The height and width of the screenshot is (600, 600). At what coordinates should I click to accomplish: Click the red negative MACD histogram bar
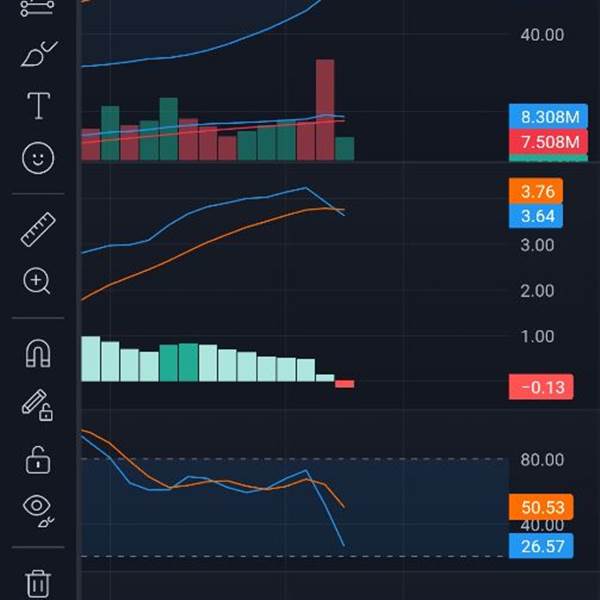pyautogui.click(x=344, y=384)
